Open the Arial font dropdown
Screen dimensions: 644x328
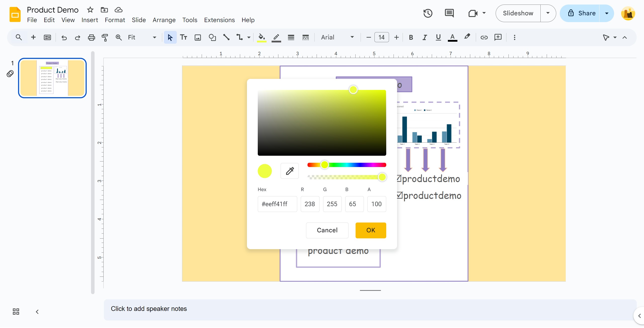[337, 37]
